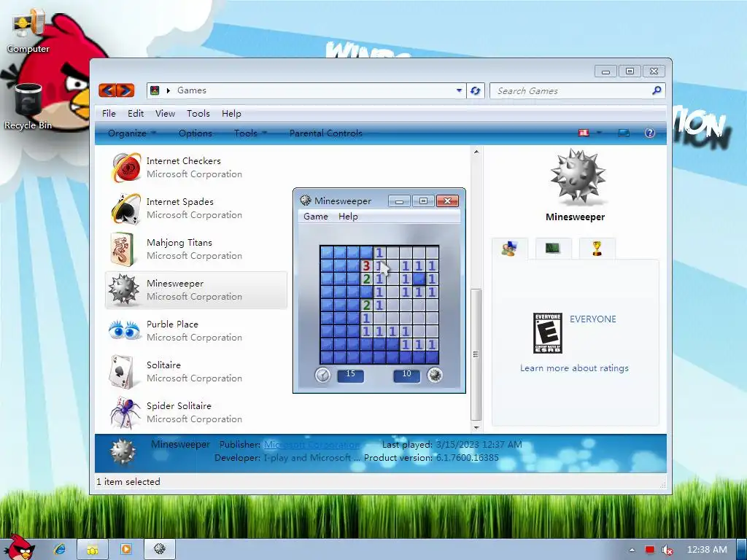Change view using the views icon
Image resolution: width=747 pixels, height=560 pixels.
(584, 133)
